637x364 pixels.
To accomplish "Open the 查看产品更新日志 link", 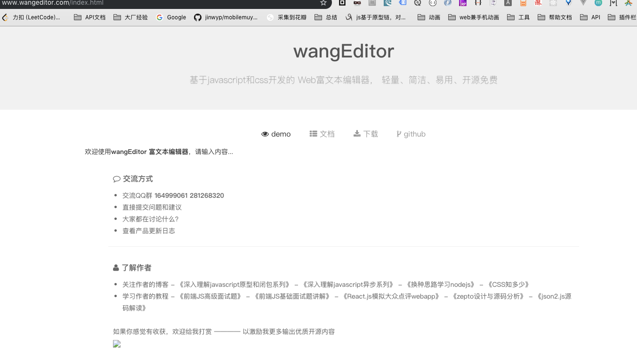I will coord(149,231).
